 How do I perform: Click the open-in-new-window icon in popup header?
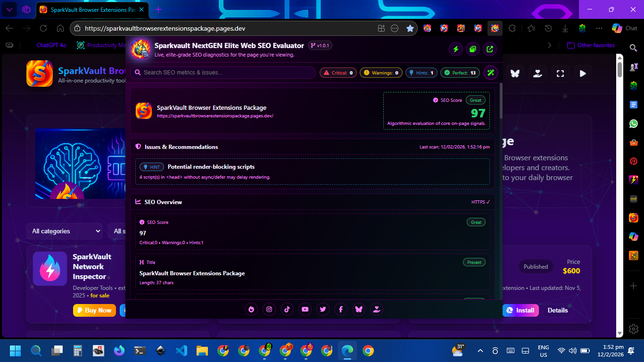[x=490, y=49]
